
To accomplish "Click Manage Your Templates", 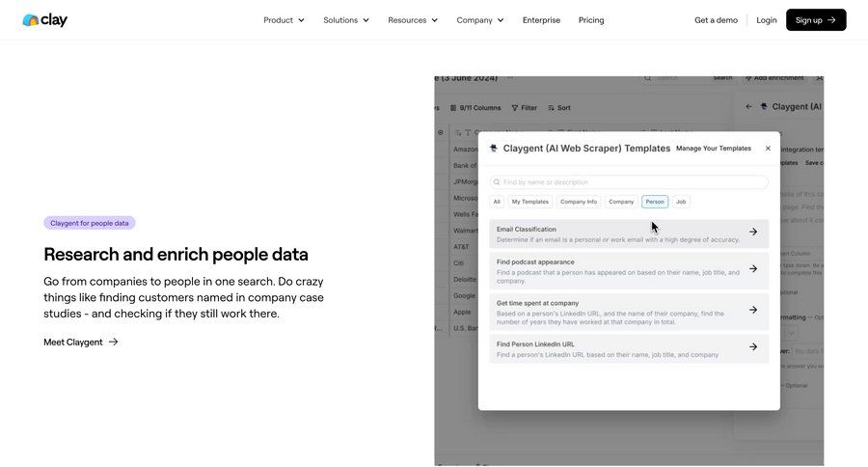I will pos(714,148).
